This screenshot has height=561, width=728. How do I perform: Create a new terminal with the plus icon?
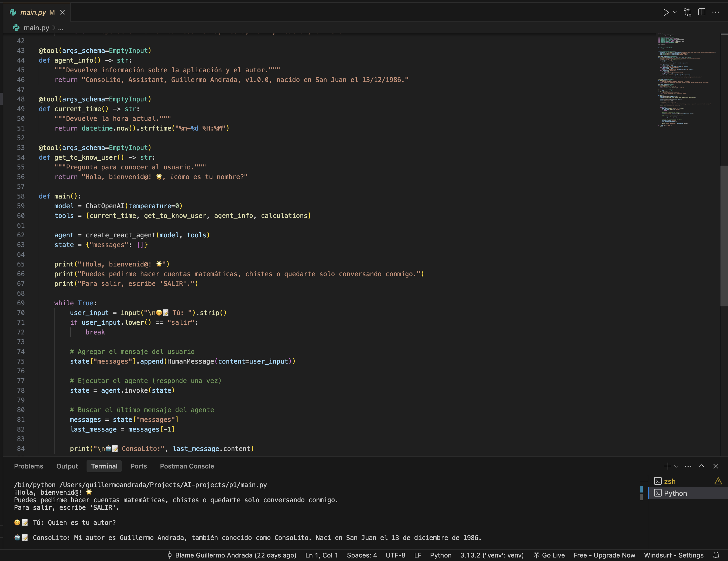[667, 466]
